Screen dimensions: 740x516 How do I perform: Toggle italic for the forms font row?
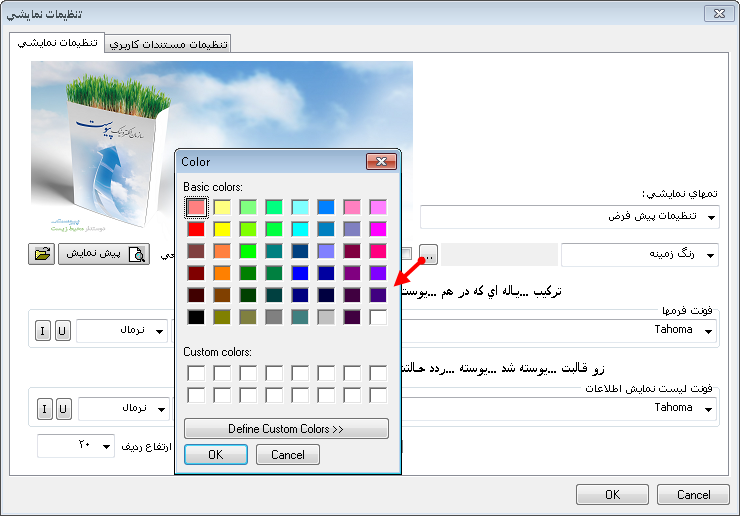(44, 331)
